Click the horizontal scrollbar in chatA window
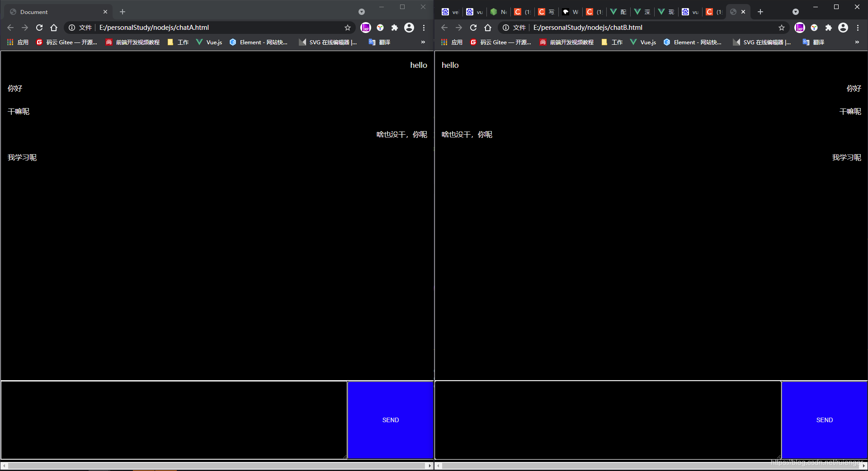Image resolution: width=868 pixels, height=471 pixels. [x=217, y=466]
